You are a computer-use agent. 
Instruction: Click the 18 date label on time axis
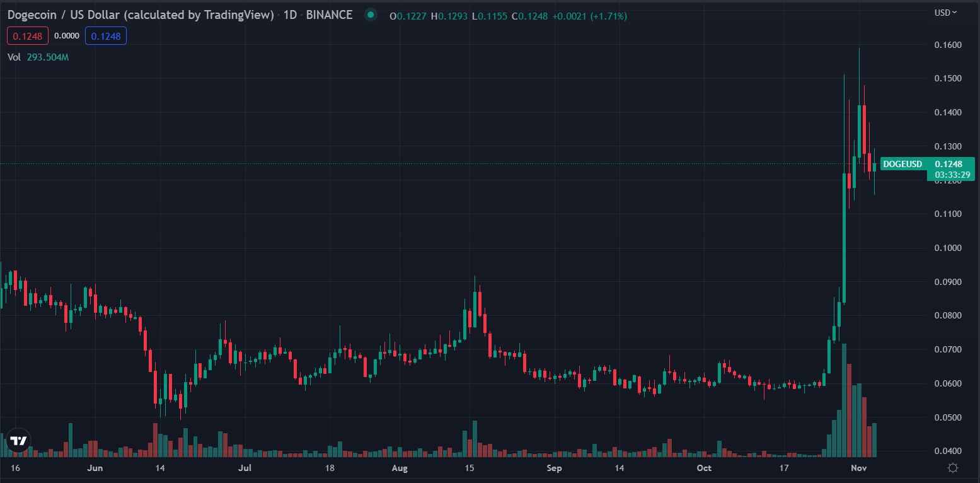click(330, 468)
